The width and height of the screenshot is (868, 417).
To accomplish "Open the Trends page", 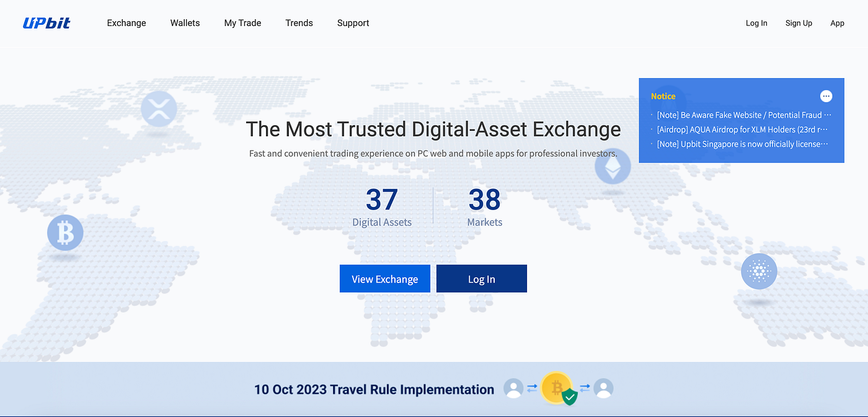I will 299,23.
